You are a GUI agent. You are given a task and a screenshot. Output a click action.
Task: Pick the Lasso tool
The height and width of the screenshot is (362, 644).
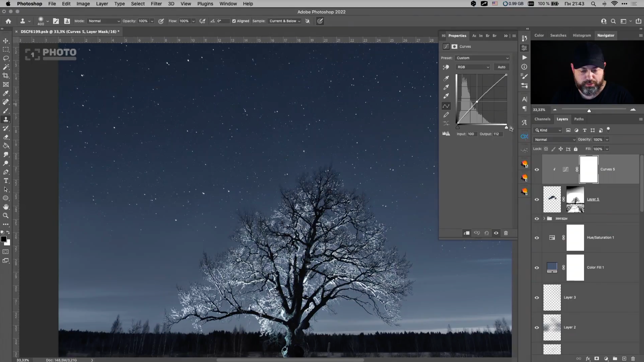tap(6, 58)
